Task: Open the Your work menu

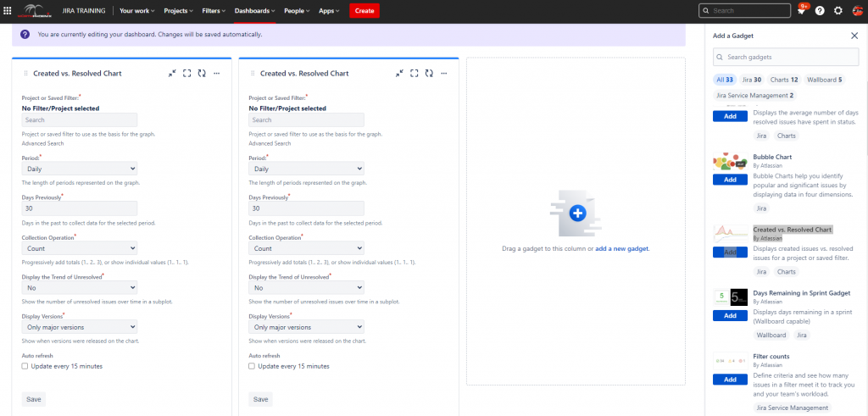Action: tap(136, 10)
